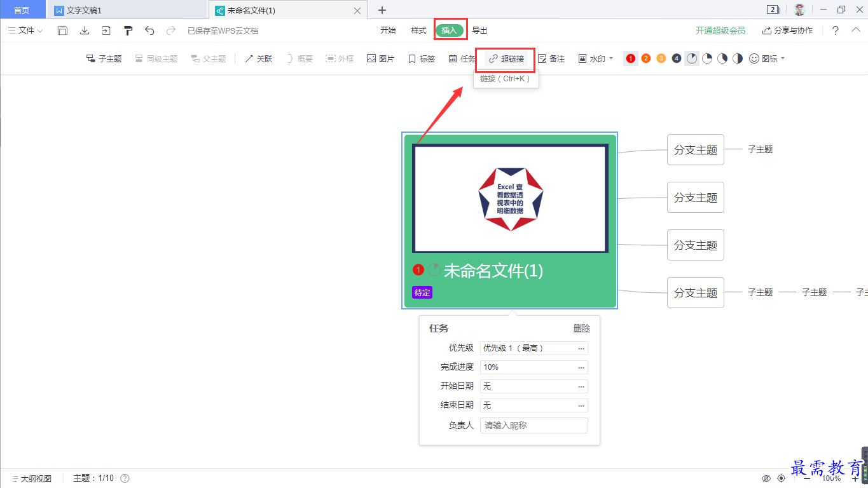Screen dimensions: 868x488
Task: Add an 外框 boundary
Action: (x=340, y=58)
